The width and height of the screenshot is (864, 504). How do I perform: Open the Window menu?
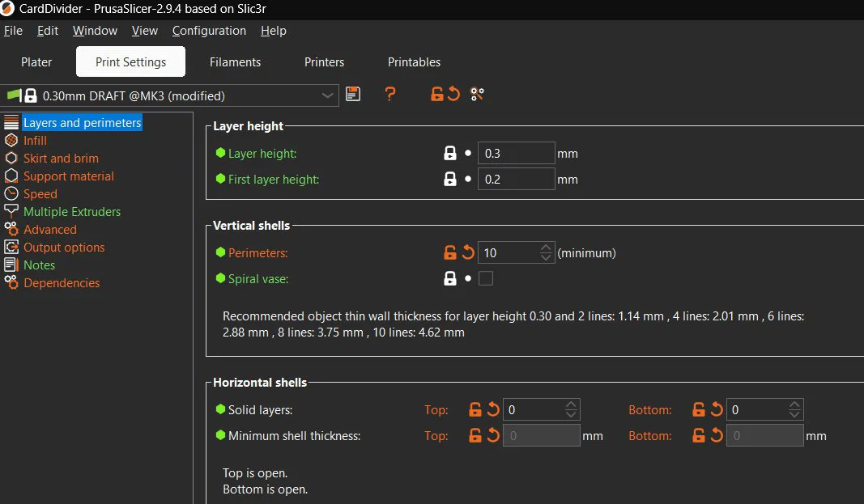[x=95, y=31]
